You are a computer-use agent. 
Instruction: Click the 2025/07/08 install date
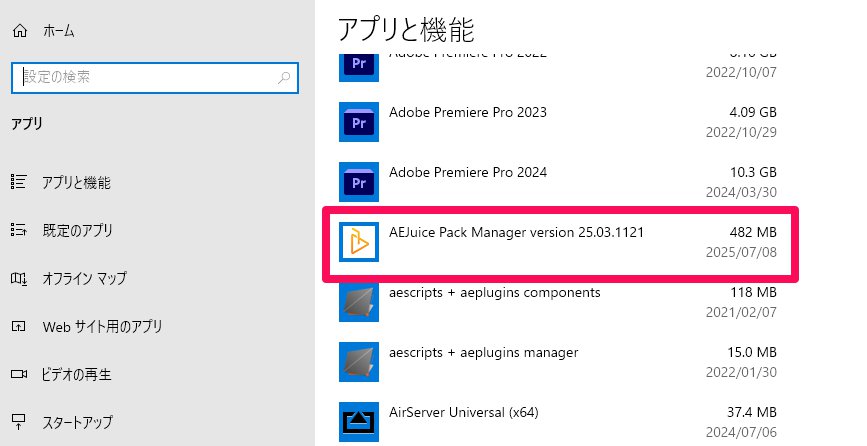741,253
